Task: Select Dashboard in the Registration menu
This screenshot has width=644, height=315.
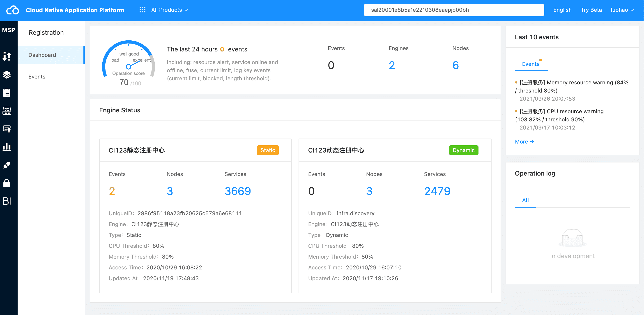Action: point(51,55)
